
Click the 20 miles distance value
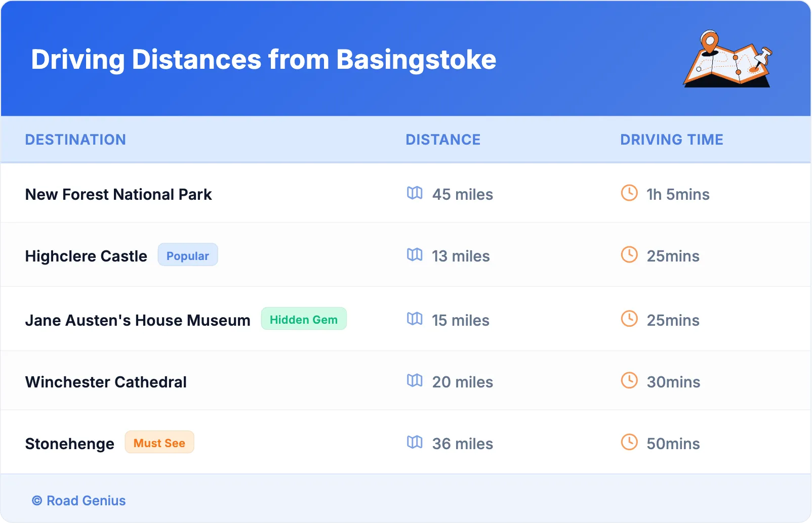463,382
